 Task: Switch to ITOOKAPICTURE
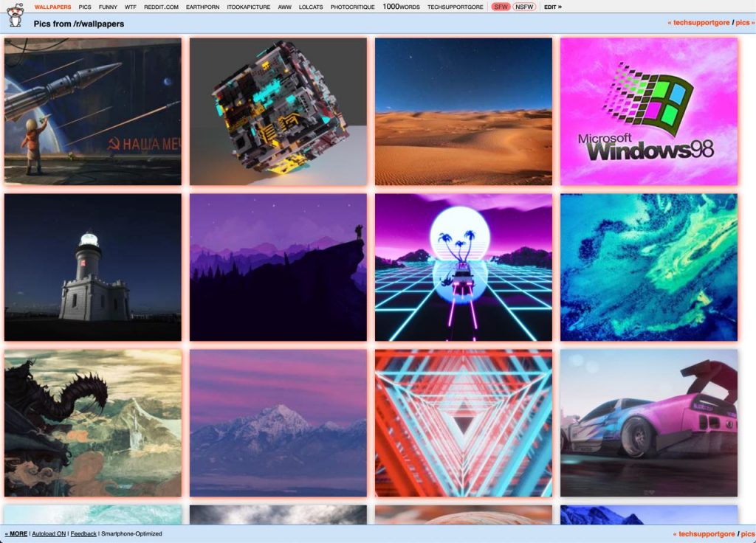click(x=248, y=7)
